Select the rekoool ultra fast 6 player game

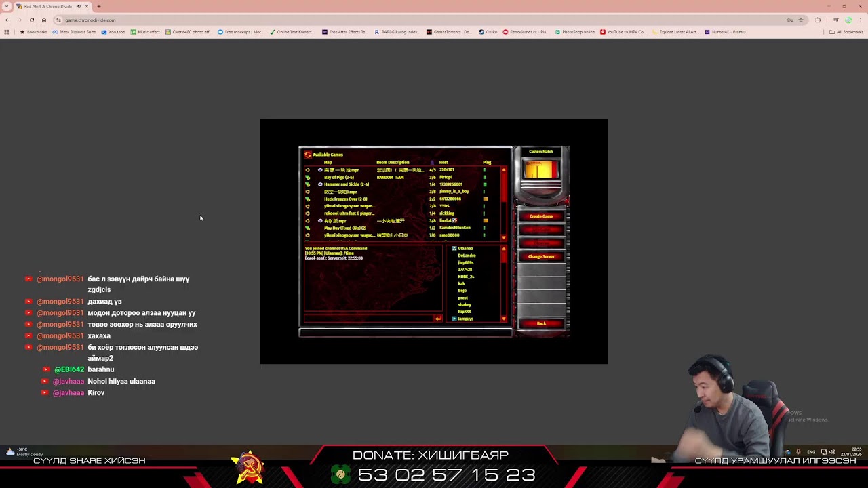tap(403, 213)
